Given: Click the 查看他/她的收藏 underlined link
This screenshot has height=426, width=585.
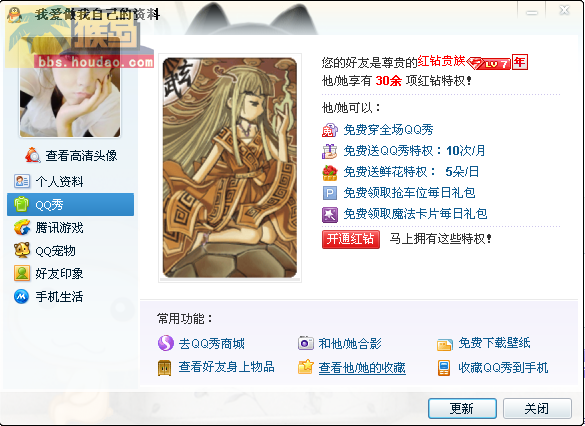Looking at the screenshot, I should [362, 368].
